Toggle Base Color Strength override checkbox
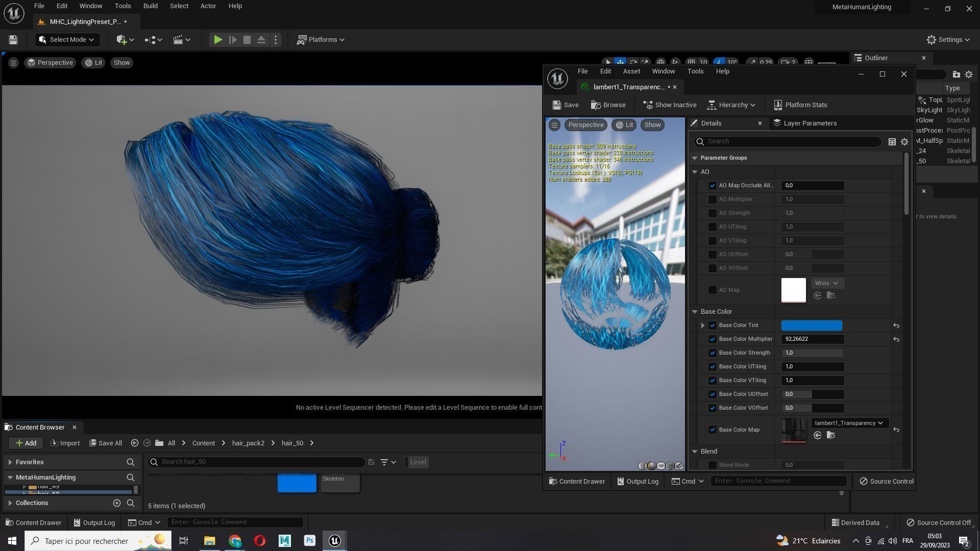This screenshot has width=980, height=551. pyautogui.click(x=713, y=353)
